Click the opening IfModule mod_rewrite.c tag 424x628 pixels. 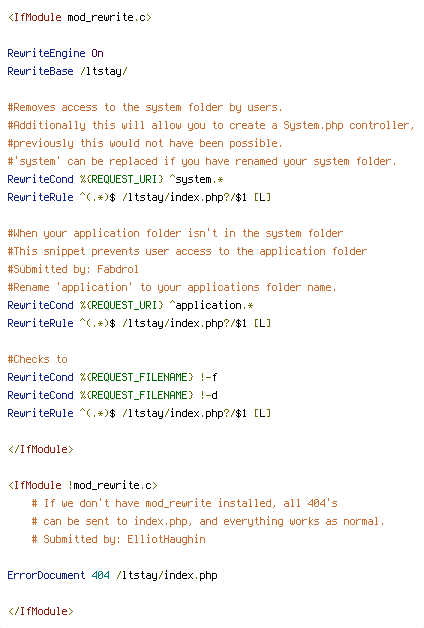[x=80, y=18]
